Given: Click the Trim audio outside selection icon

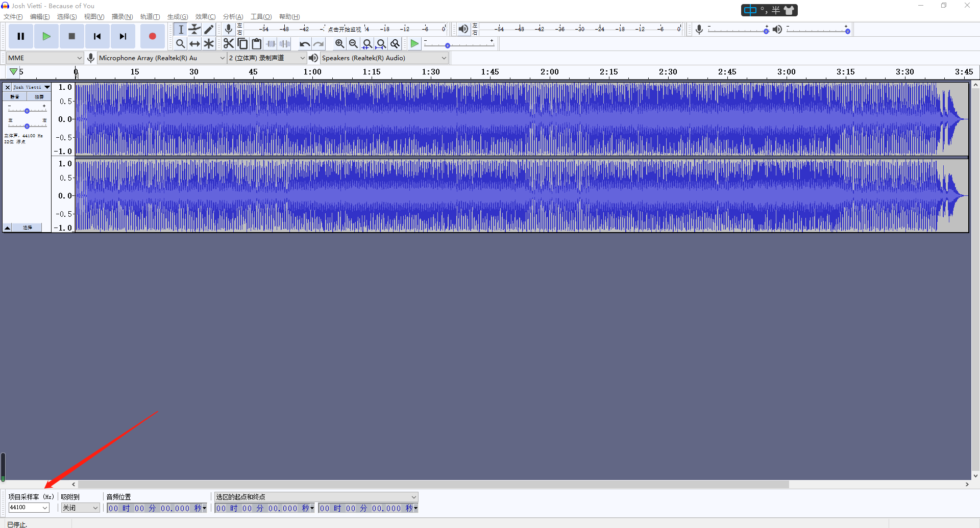Looking at the screenshot, I should point(271,44).
